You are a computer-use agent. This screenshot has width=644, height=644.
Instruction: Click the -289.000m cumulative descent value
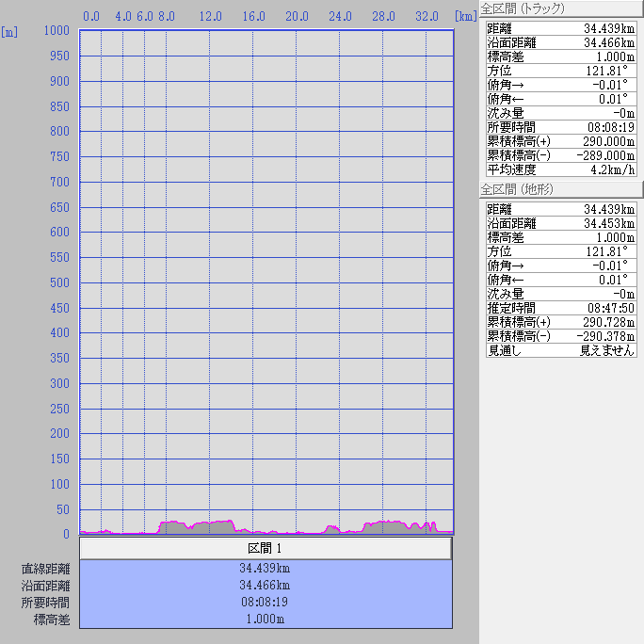pos(605,155)
